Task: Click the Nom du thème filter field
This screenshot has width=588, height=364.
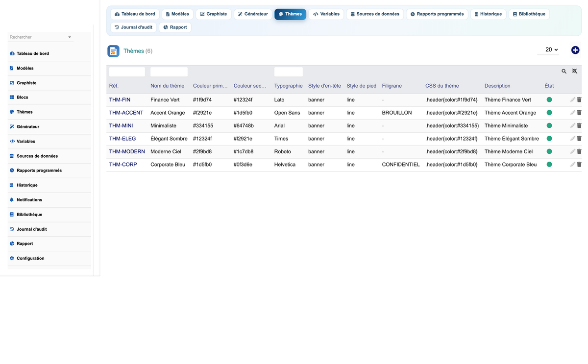Action: tap(169, 72)
